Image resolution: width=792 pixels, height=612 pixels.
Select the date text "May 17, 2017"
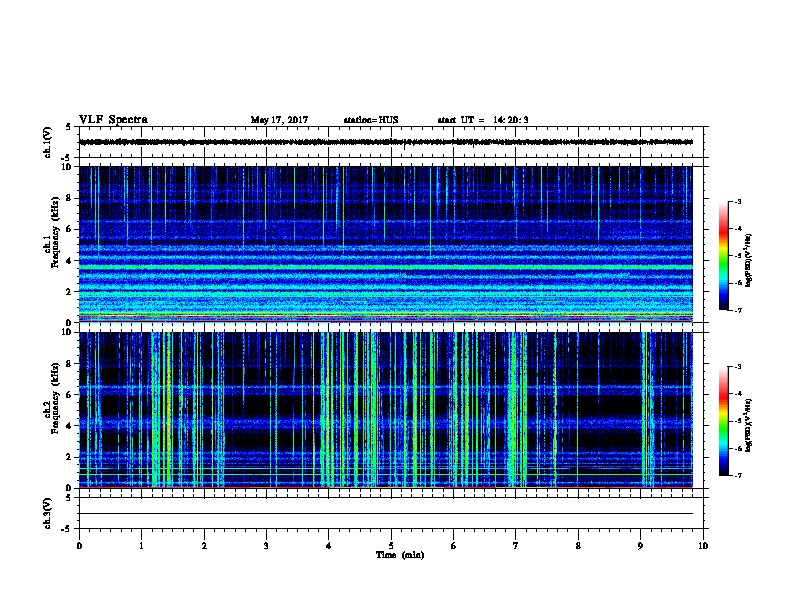tap(279, 120)
